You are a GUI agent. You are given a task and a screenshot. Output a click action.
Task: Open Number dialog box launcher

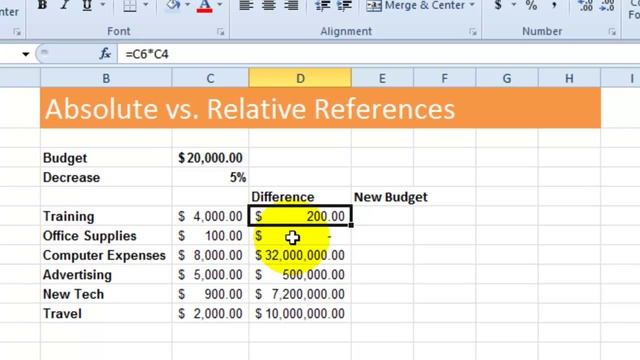pyautogui.click(x=612, y=31)
